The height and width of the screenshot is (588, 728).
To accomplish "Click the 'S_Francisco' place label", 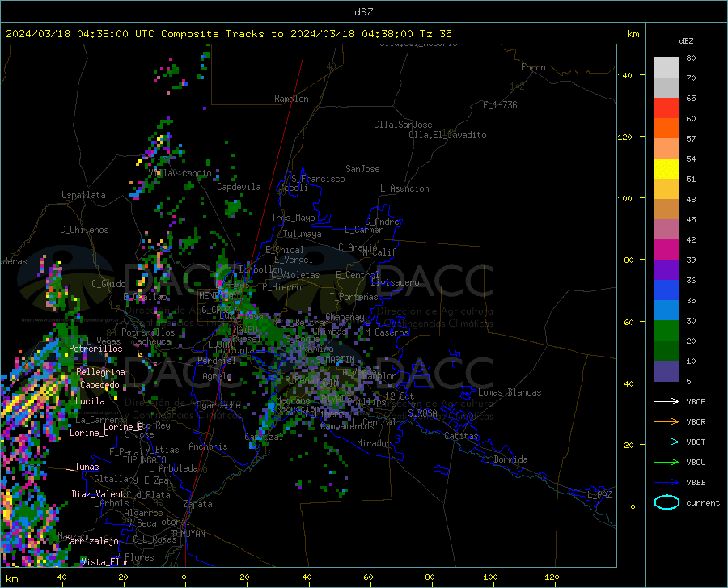I will coord(318,179).
